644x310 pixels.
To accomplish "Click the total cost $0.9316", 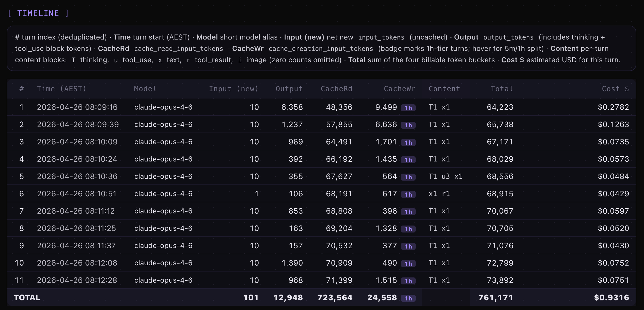I will point(611,298).
